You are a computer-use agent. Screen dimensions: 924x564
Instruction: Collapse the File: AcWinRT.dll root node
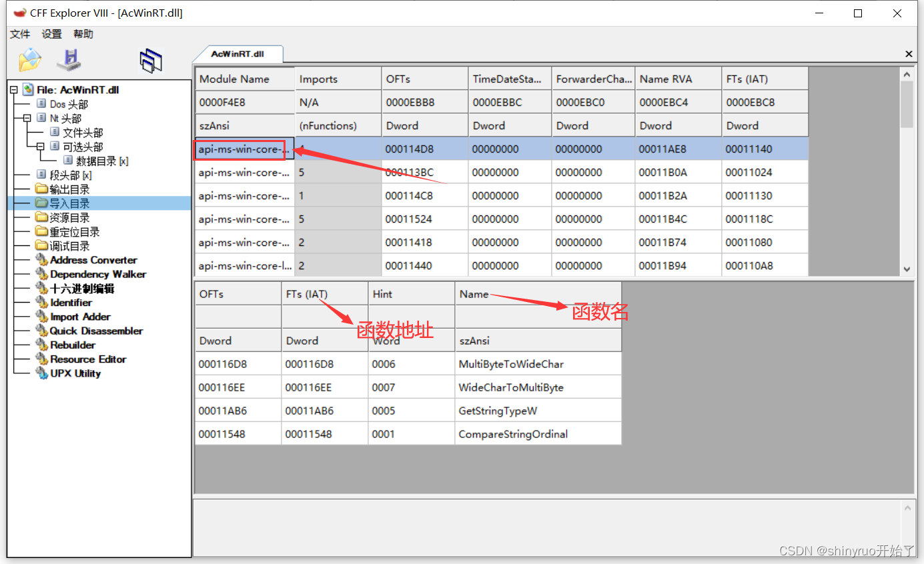click(x=13, y=90)
